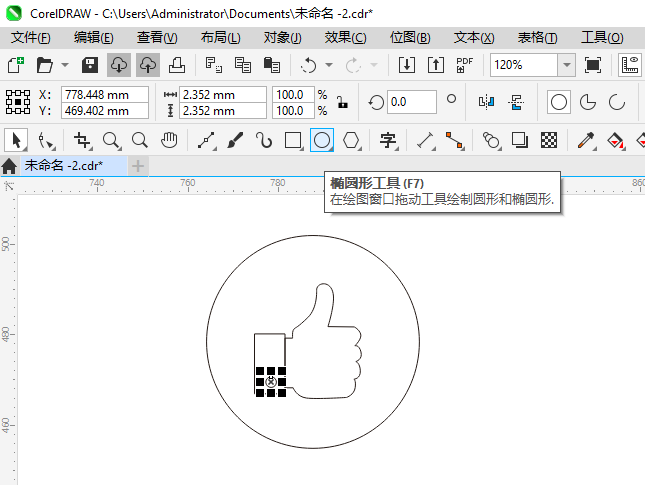The width and height of the screenshot is (645, 485).
Task: Open the redo history dropdown
Action: coord(374,65)
